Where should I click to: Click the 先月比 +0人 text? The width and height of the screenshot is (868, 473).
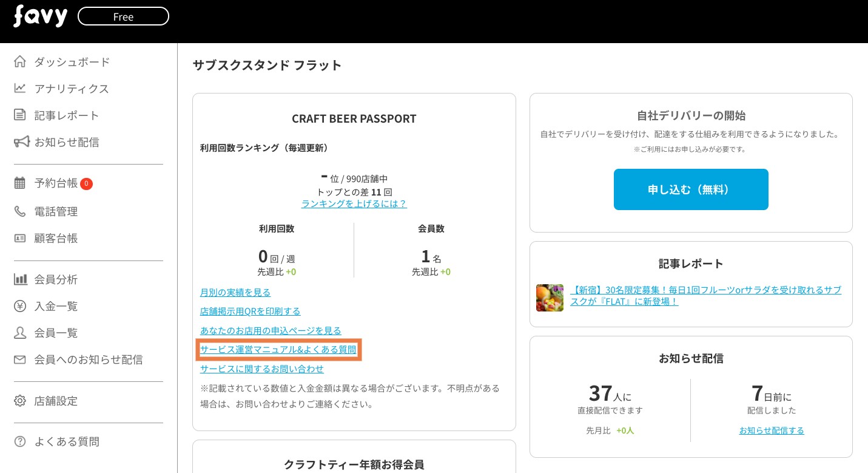click(610, 430)
